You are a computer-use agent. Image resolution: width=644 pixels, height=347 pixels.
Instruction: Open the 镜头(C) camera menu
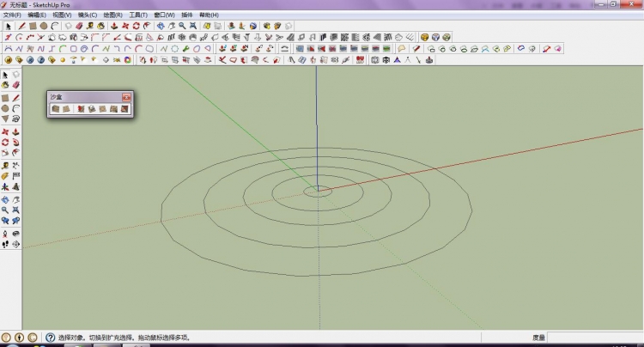pyautogui.click(x=88, y=15)
